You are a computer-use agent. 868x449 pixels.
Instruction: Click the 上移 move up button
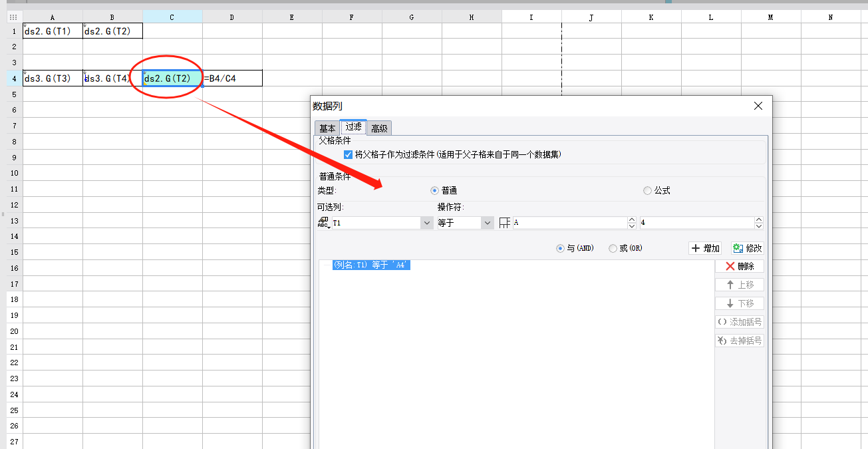739,285
